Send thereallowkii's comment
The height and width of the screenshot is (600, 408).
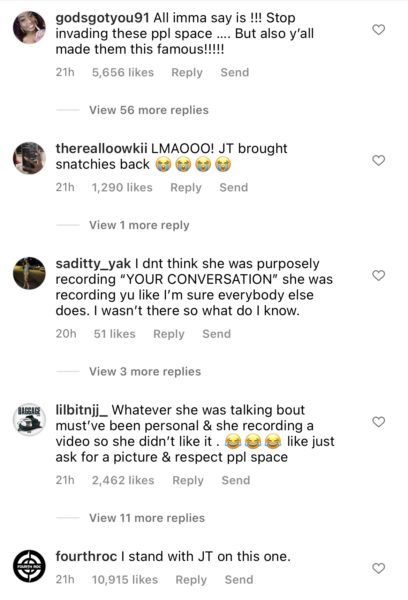(x=233, y=188)
